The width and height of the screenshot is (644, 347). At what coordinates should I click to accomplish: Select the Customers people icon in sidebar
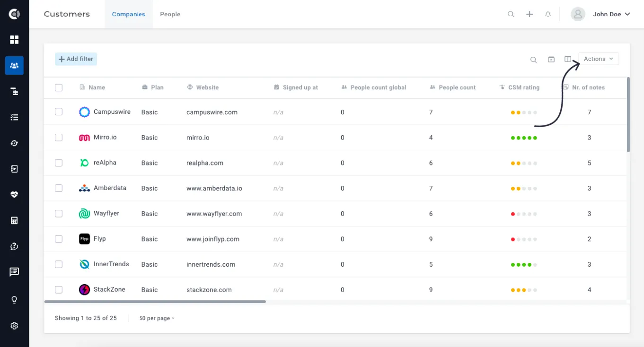point(14,66)
